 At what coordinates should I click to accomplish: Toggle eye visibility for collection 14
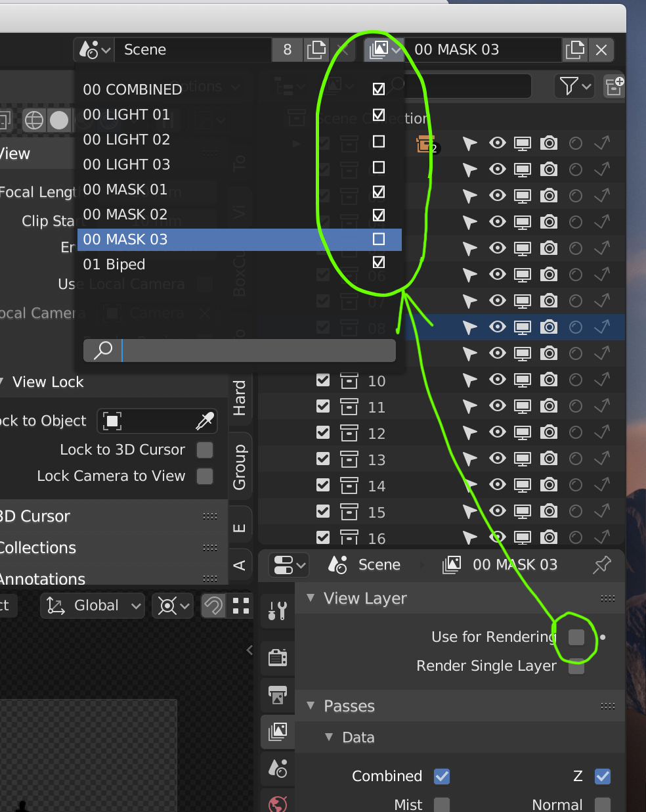(497, 485)
